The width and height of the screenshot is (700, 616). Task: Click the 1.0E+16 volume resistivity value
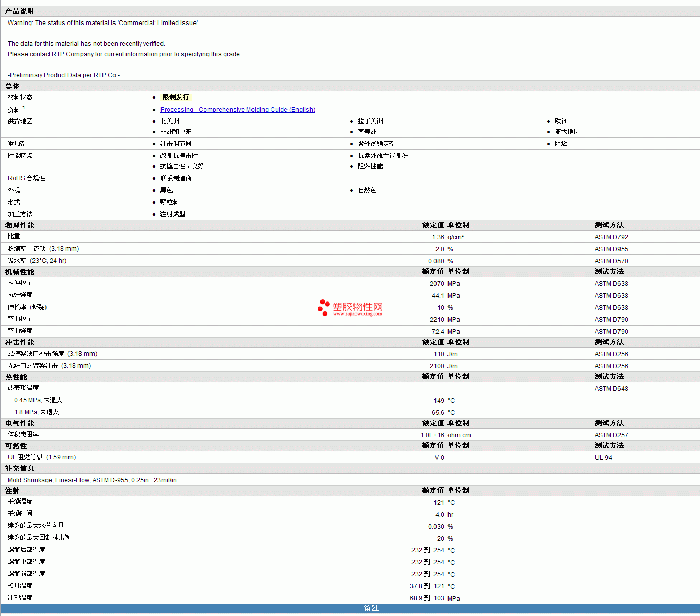tap(432, 435)
